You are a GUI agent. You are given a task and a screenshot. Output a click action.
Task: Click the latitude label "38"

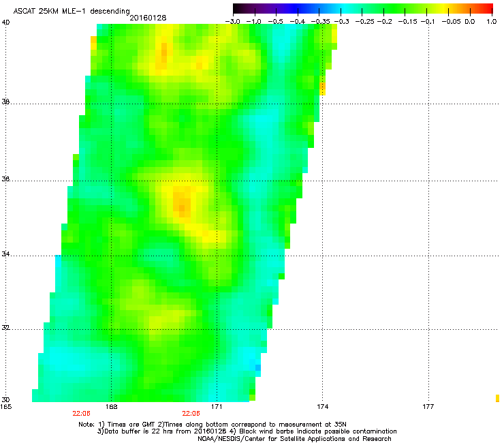5,102
